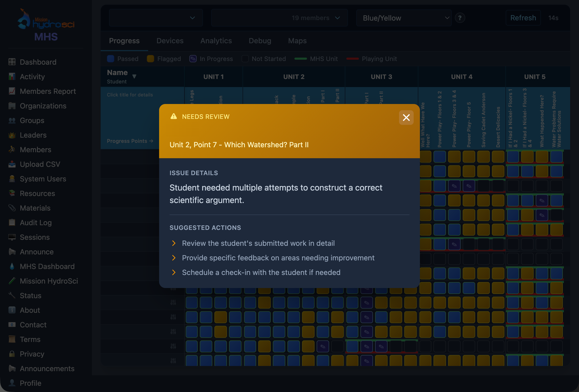This screenshot has height=392, width=579.
Task: Close the Needs Review dialog
Action: point(406,118)
